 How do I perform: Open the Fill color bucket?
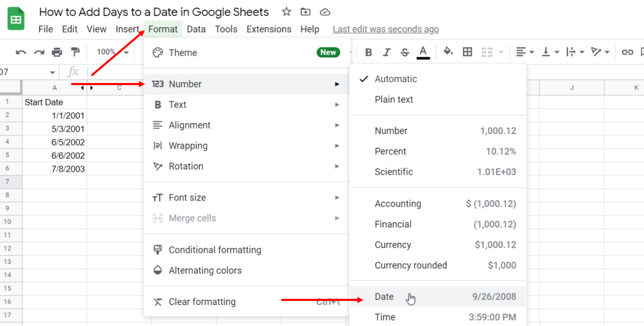pos(448,52)
